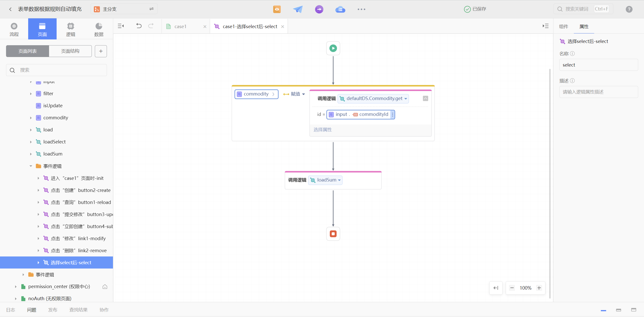Open the orange preview eye icon
Image resolution: width=644 pixels, height=317 pixels.
coord(277,9)
